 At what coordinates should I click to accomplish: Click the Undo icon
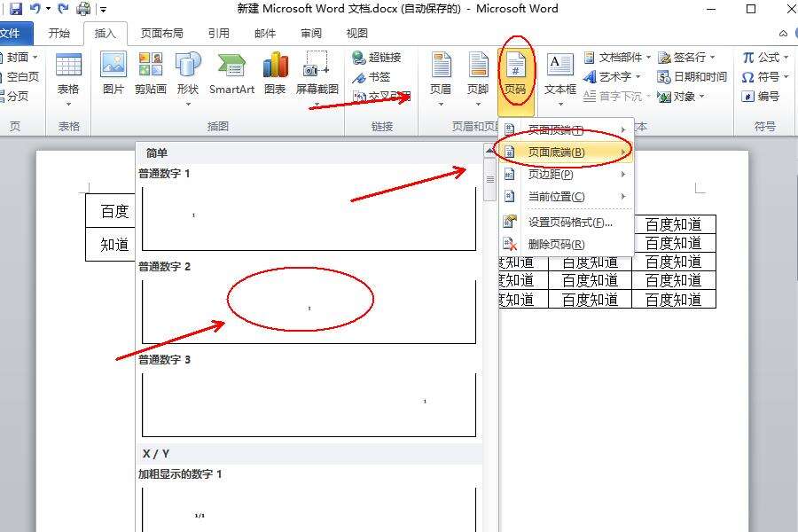coord(35,9)
